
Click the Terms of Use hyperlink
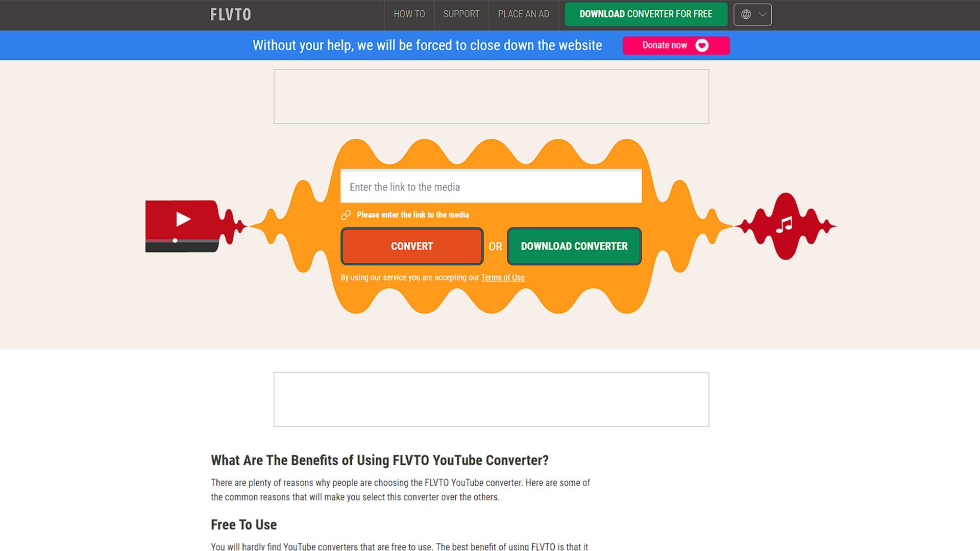coord(503,277)
